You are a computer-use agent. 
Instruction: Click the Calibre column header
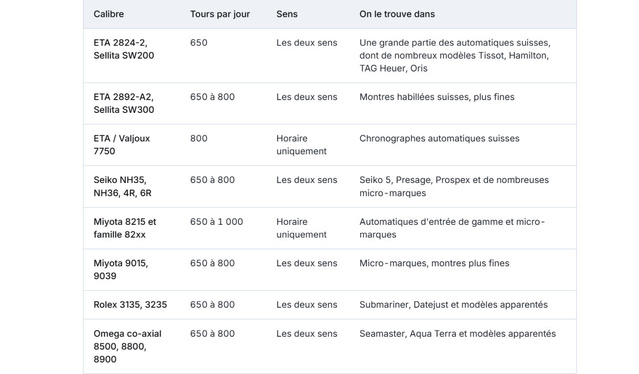(108, 14)
